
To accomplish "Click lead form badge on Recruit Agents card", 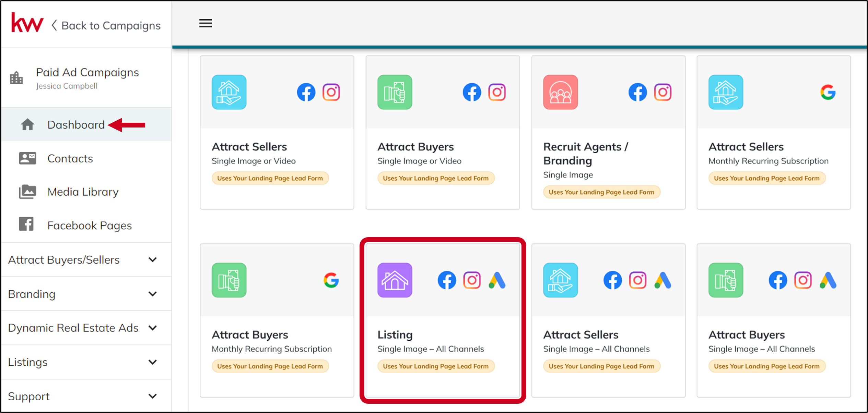I will click(601, 192).
